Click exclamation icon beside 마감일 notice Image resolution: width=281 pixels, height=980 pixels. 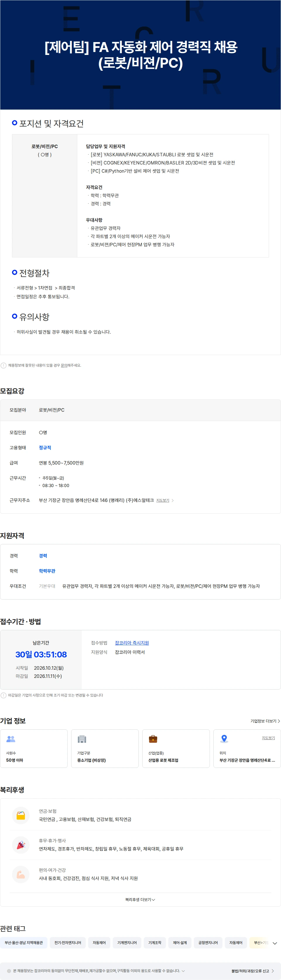coord(4,695)
